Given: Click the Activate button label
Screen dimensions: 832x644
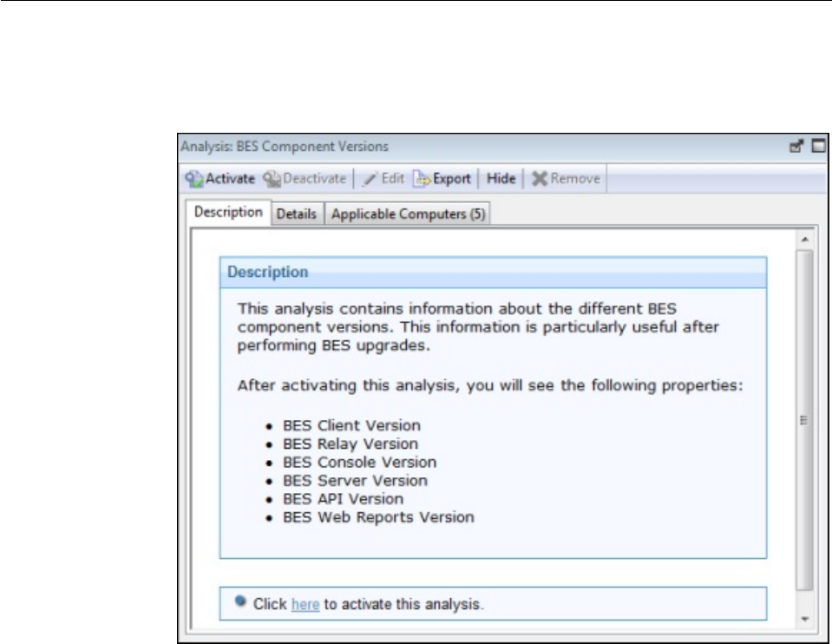Looking at the screenshot, I should pyautogui.click(x=230, y=179).
